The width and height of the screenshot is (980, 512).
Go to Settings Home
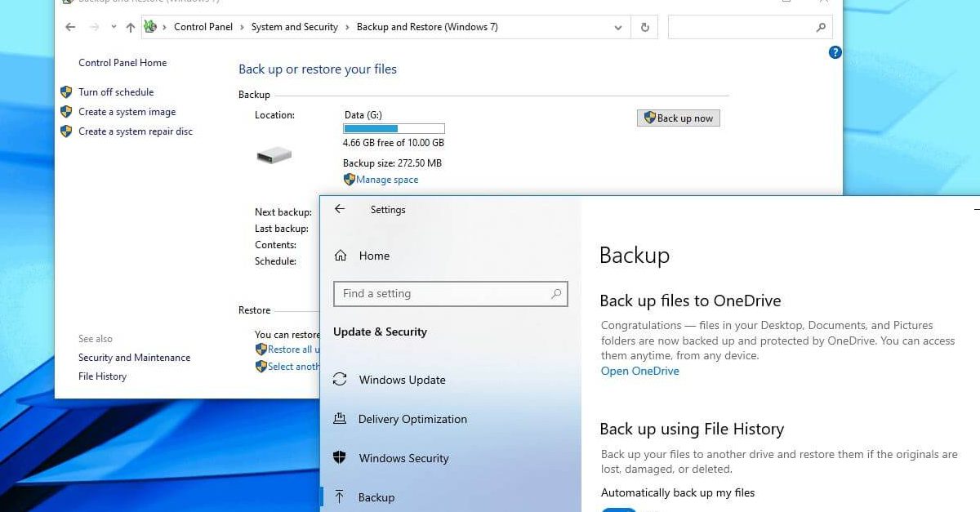(373, 256)
